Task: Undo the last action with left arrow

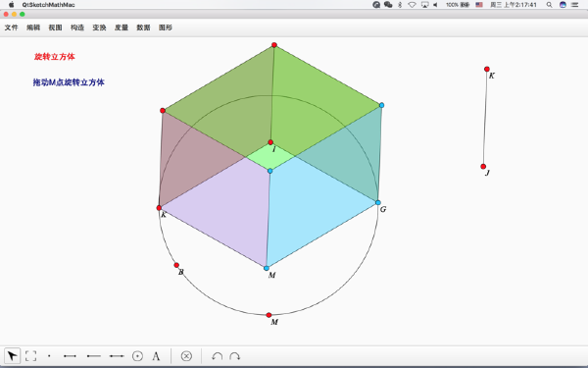Action: click(217, 356)
